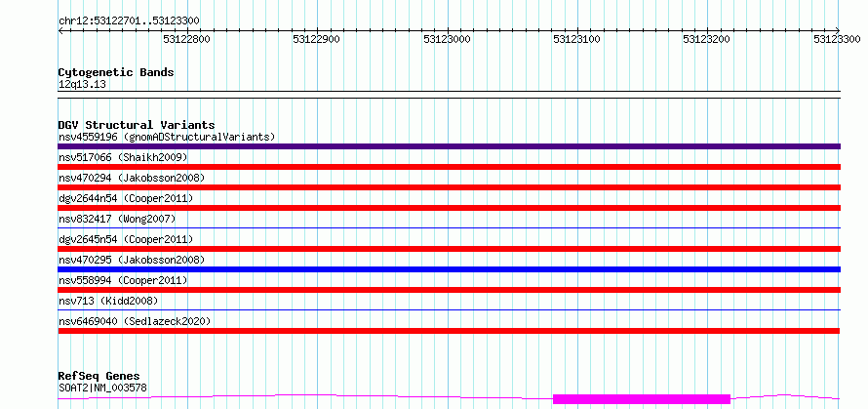Click ruler position 53122800
Viewport: 868px width, 409px height.
(186, 39)
